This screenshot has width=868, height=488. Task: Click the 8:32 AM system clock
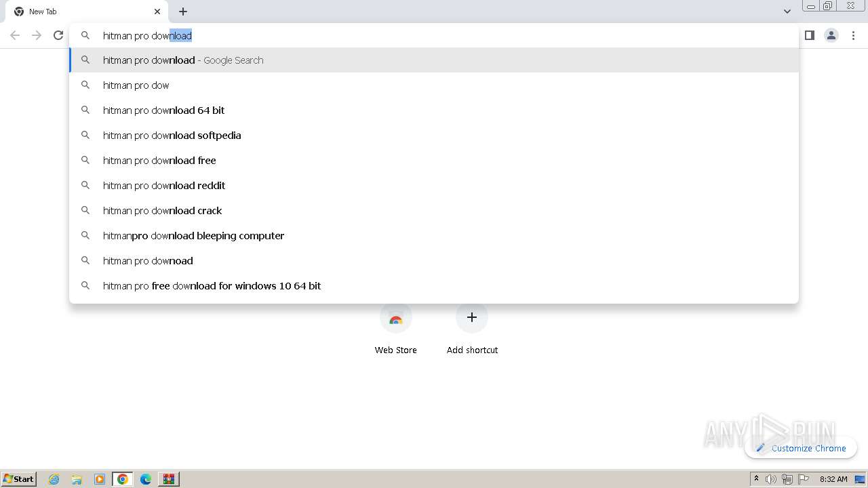coord(833,479)
